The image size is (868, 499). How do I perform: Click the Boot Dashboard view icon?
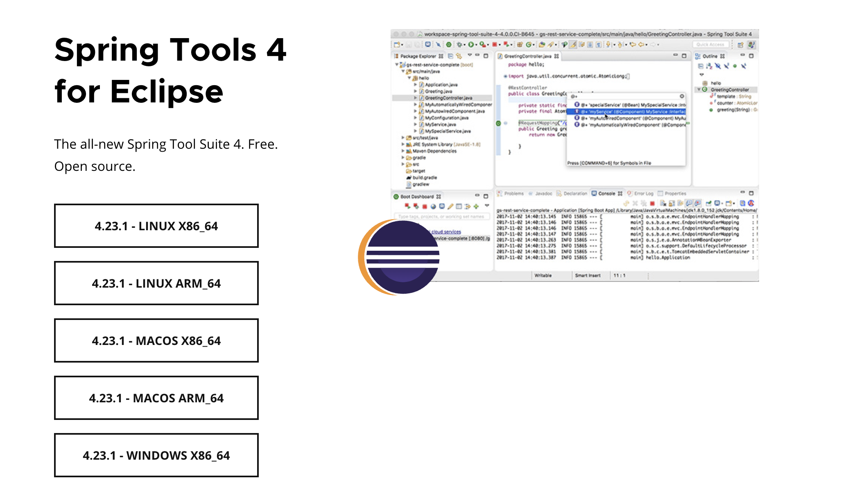(x=396, y=197)
